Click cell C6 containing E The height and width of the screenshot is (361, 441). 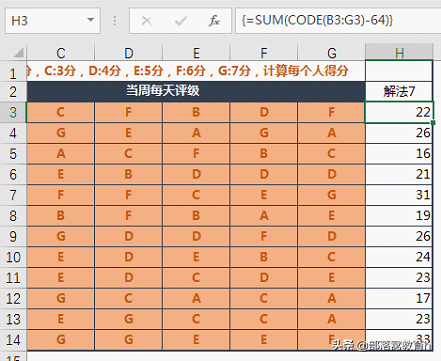tap(61, 175)
